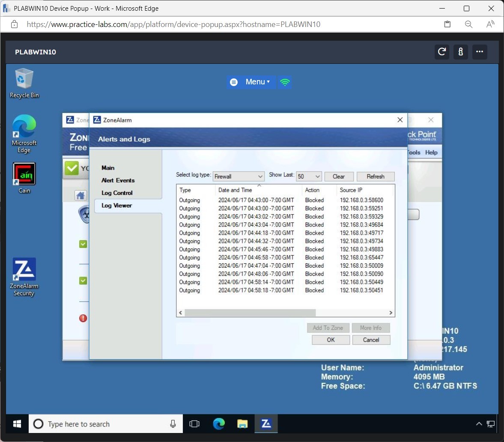The width and height of the screenshot is (504, 442).
Task: Refresh the firewall log view
Action: click(x=376, y=176)
